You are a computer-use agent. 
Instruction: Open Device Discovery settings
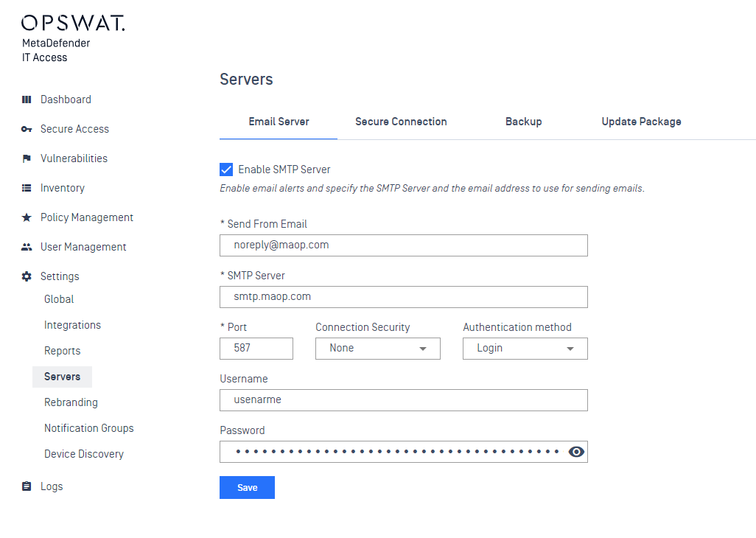84,454
